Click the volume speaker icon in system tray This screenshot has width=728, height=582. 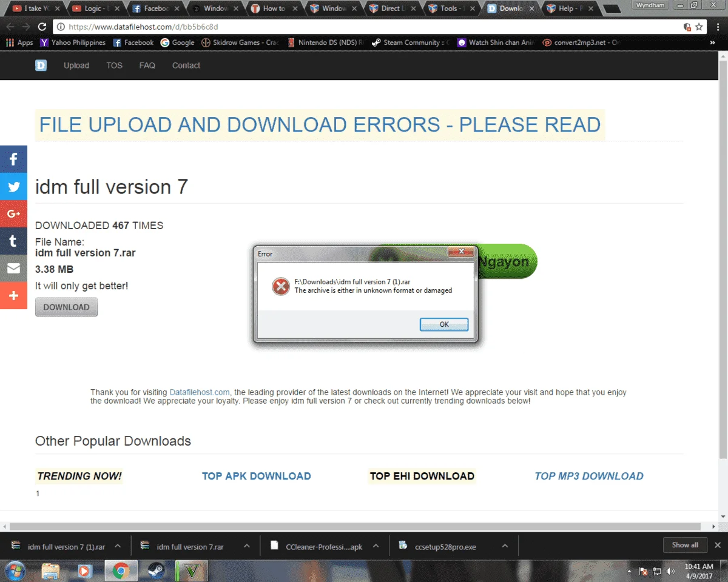pyautogui.click(x=670, y=571)
